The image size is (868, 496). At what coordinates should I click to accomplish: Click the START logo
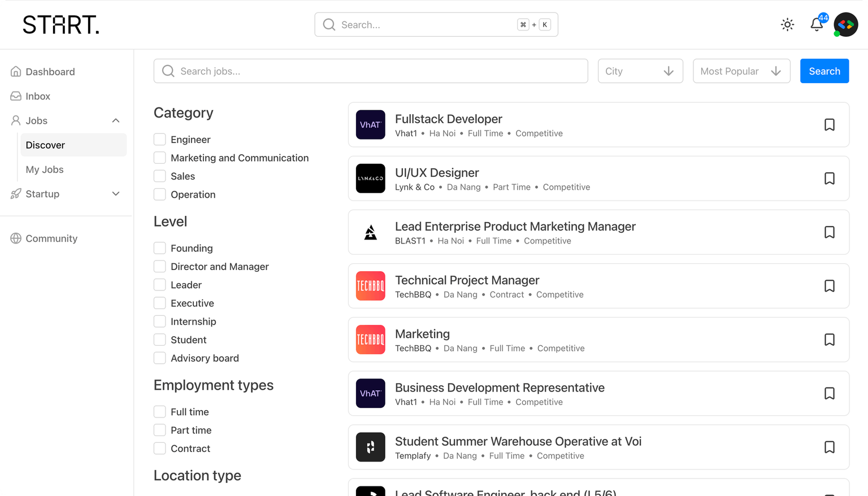61,25
